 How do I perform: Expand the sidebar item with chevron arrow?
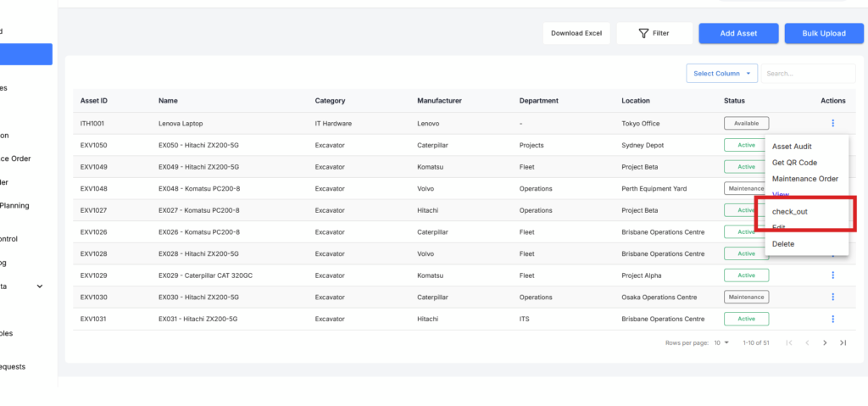(x=39, y=286)
